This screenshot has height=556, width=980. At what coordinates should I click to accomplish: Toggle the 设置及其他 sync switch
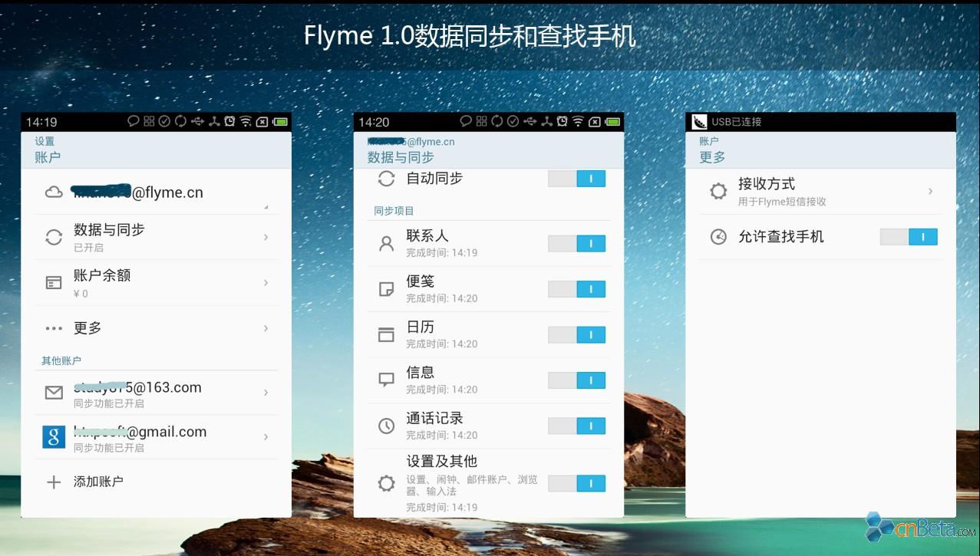click(576, 483)
